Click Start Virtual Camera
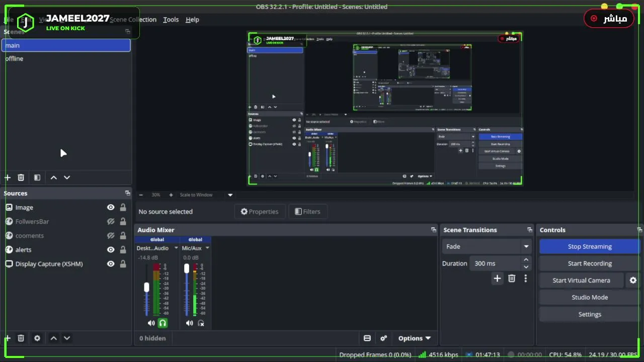Image resolution: width=644 pixels, height=362 pixels. click(581, 281)
